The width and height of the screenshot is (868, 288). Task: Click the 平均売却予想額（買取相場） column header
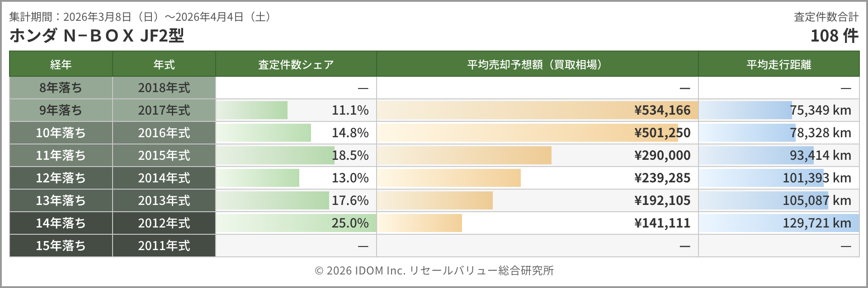(x=537, y=65)
